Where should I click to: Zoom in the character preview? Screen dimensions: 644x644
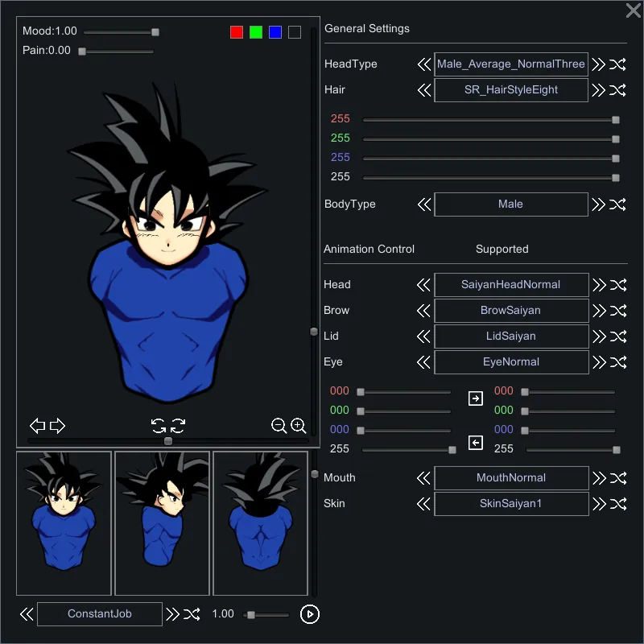299,426
